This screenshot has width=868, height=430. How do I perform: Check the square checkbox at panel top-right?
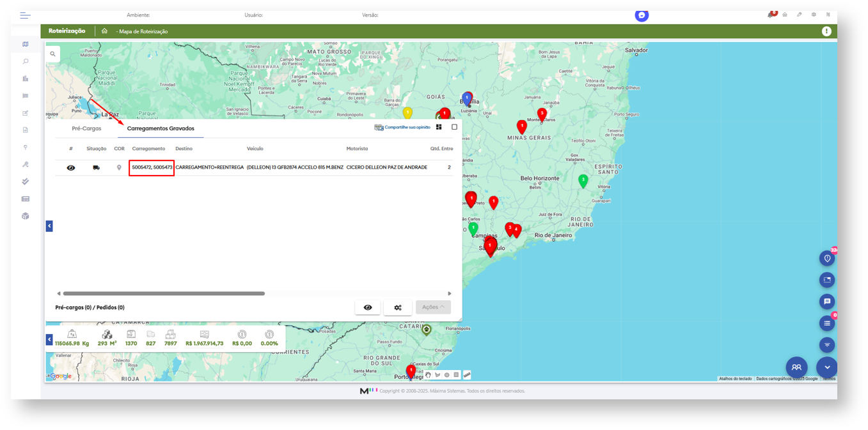pyautogui.click(x=454, y=127)
